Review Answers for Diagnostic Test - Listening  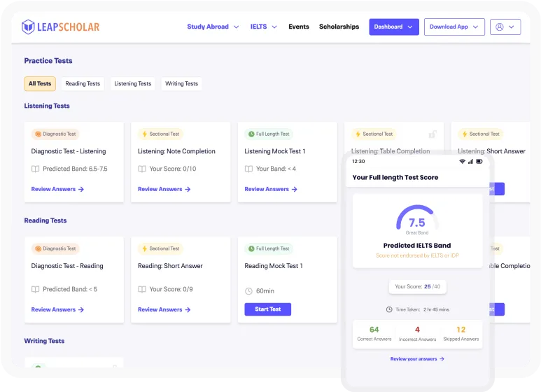(57, 189)
